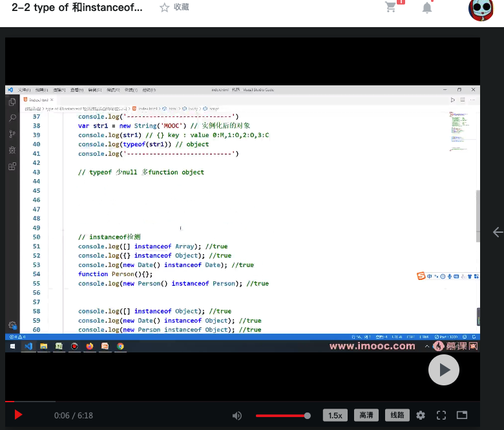Screen dimensions: 504x430
Task: Mute the video with the speaker icon
Action: (237, 416)
